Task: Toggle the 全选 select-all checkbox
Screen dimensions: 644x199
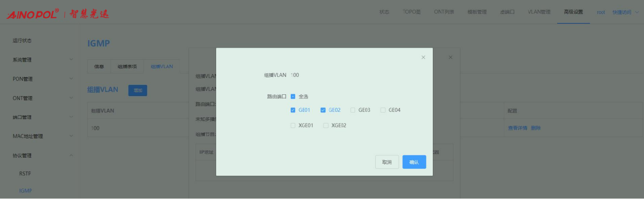Action: click(293, 97)
